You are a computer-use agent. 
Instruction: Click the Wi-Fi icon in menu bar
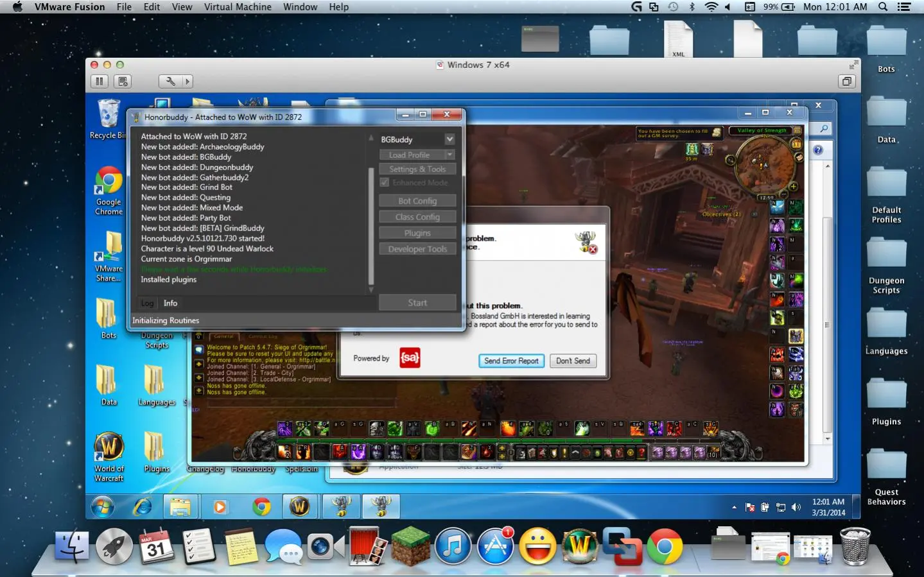711,6
